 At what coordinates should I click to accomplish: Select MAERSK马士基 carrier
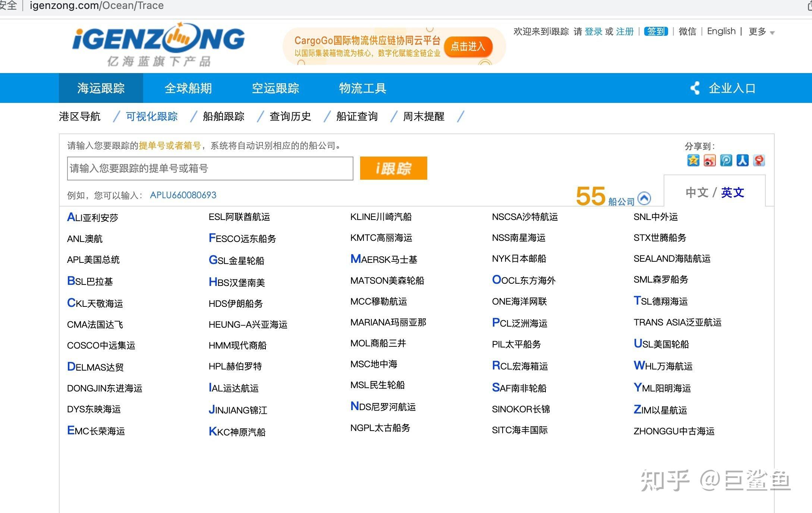click(384, 259)
